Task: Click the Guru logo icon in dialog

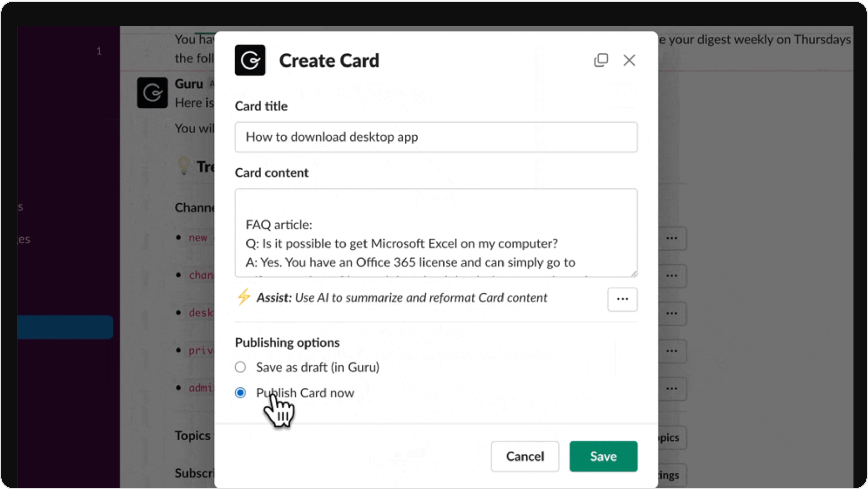Action: pos(250,60)
